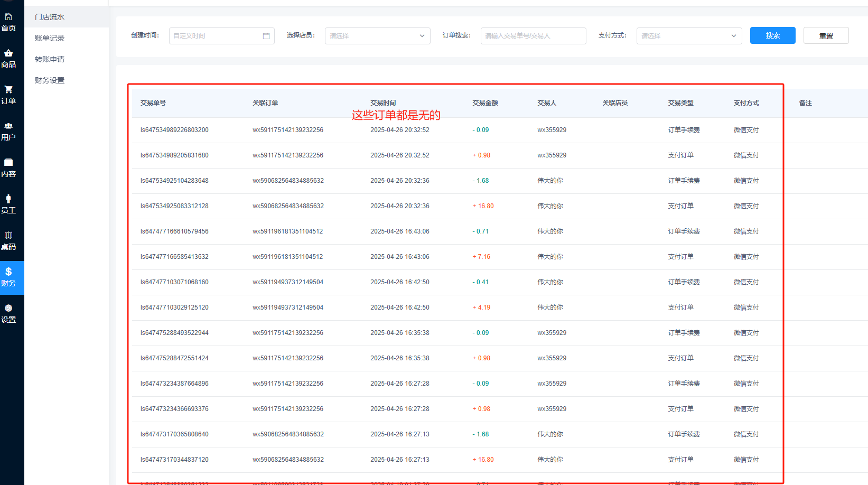Click amount + 4.19 in table

coord(481,307)
